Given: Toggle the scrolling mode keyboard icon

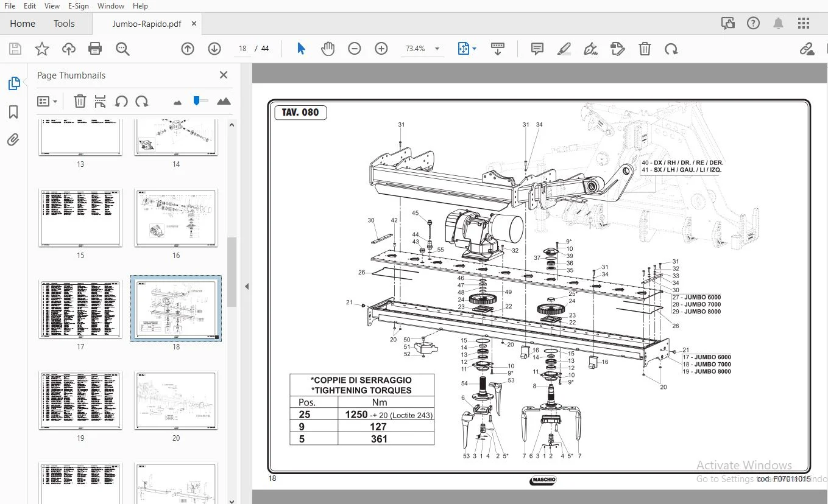Looking at the screenshot, I should coord(498,49).
